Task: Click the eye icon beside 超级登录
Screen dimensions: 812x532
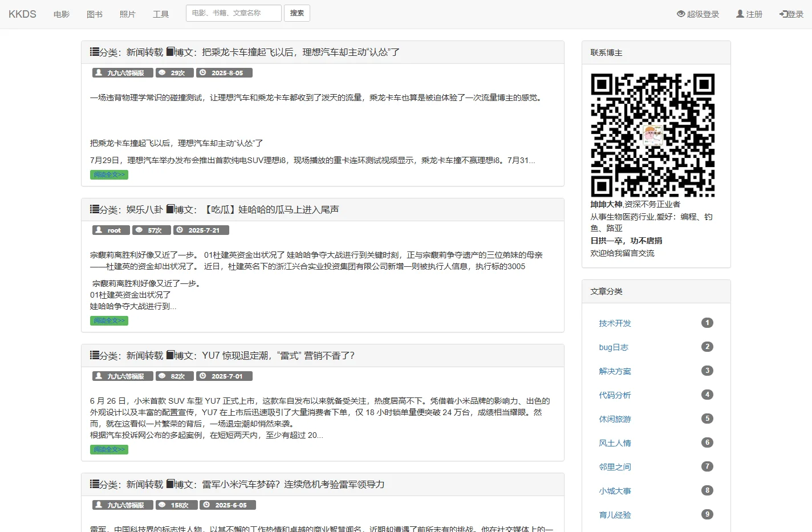Action: [681, 14]
